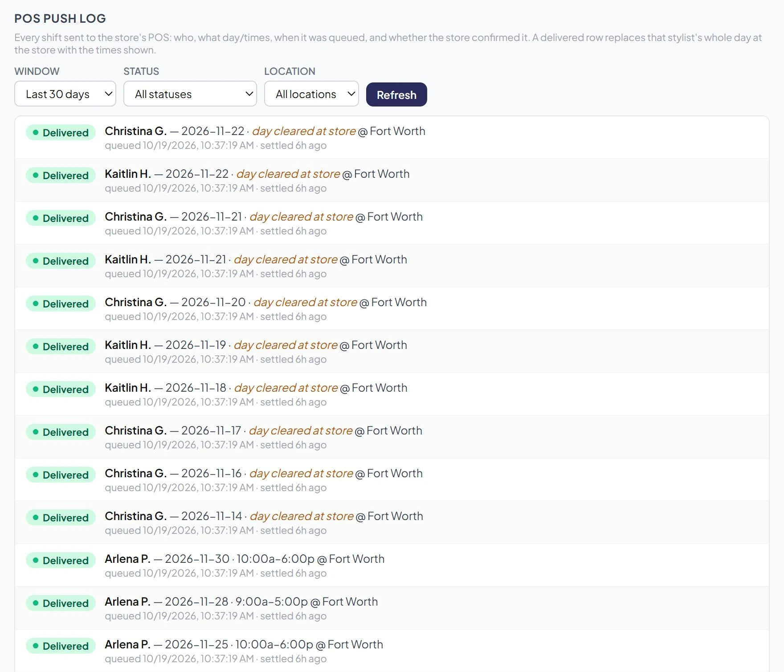Click Delivered badge for Christina G. 2026-11-20

[61, 304]
